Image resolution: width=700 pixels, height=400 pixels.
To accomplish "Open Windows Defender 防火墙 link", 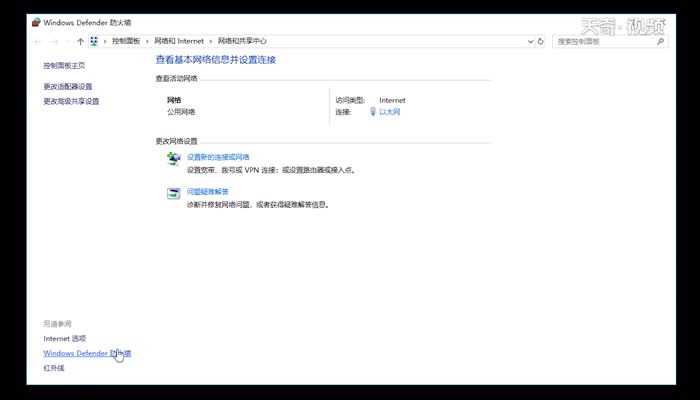I will (x=87, y=353).
